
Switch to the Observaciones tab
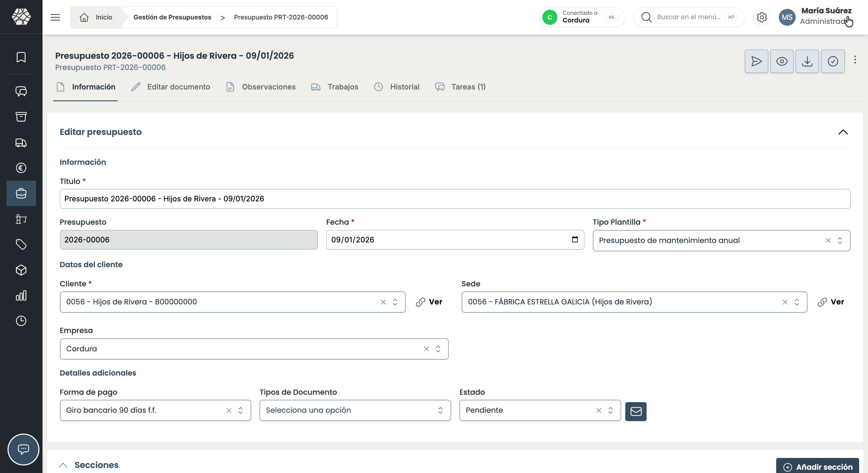pos(261,87)
